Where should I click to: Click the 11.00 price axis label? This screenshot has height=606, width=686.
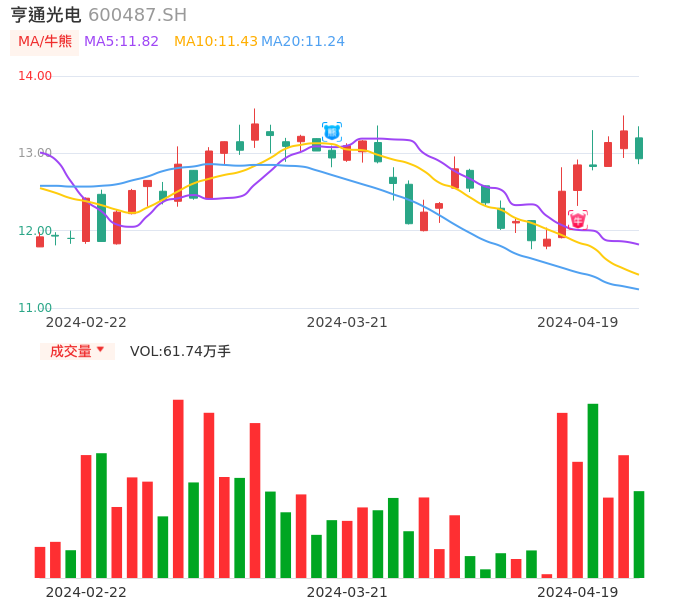(36, 308)
